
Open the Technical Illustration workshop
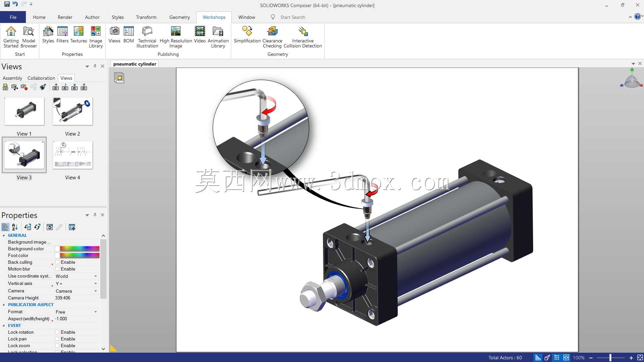click(x=147, y=37)
